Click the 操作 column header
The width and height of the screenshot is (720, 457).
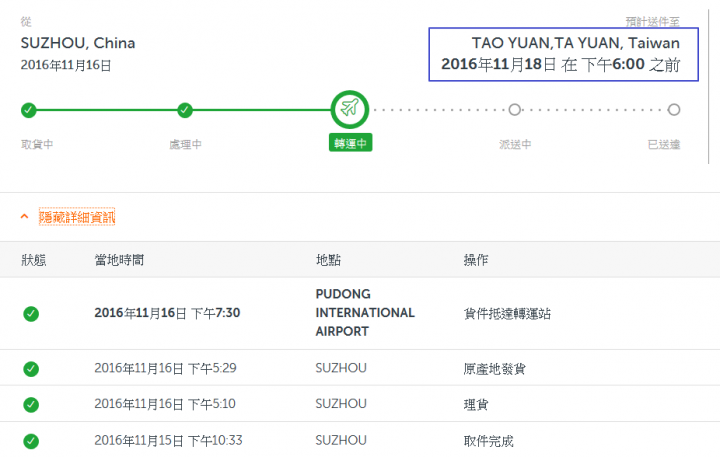click(x=476, y=260)
